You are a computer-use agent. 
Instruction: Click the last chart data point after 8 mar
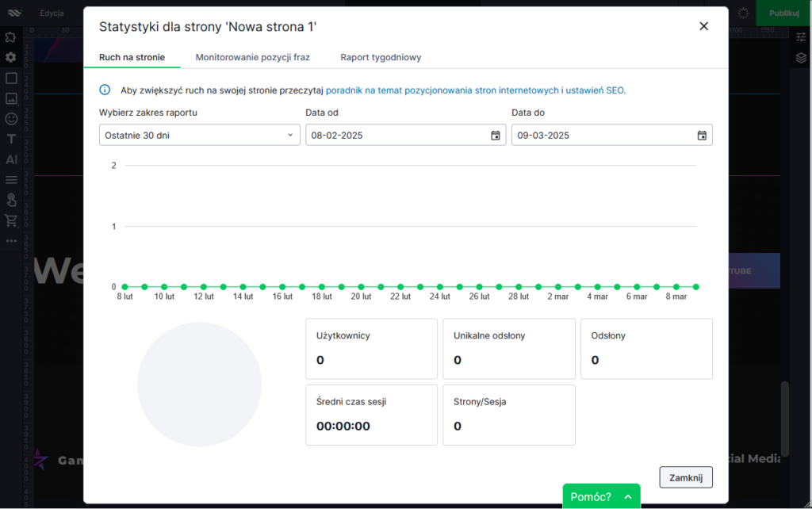[x=696, y=287]
